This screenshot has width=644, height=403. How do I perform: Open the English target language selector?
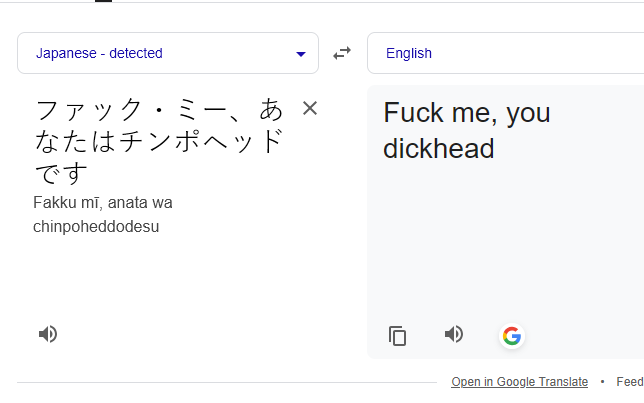[x=506, y=53]
